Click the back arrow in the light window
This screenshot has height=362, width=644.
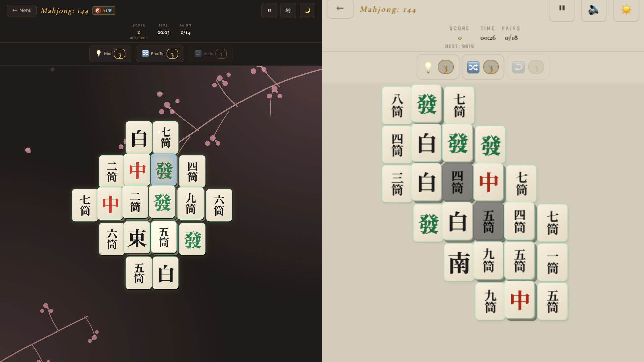click(340, 8)
